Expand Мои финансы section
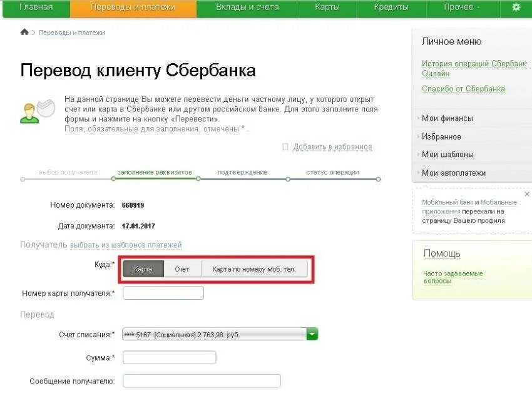Viewport: 532px width, 398px height. tap(447, 118)
